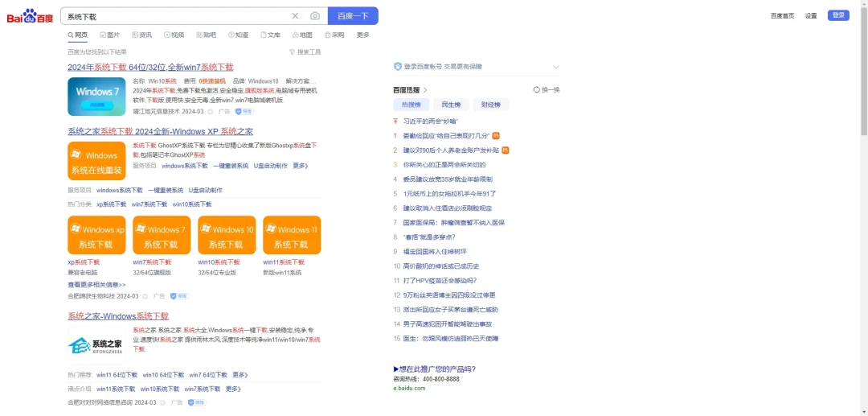This screenshot has width=868, height=416.
Task: Open the win11系统下载 link under tiles
Action: coord(284,262)
